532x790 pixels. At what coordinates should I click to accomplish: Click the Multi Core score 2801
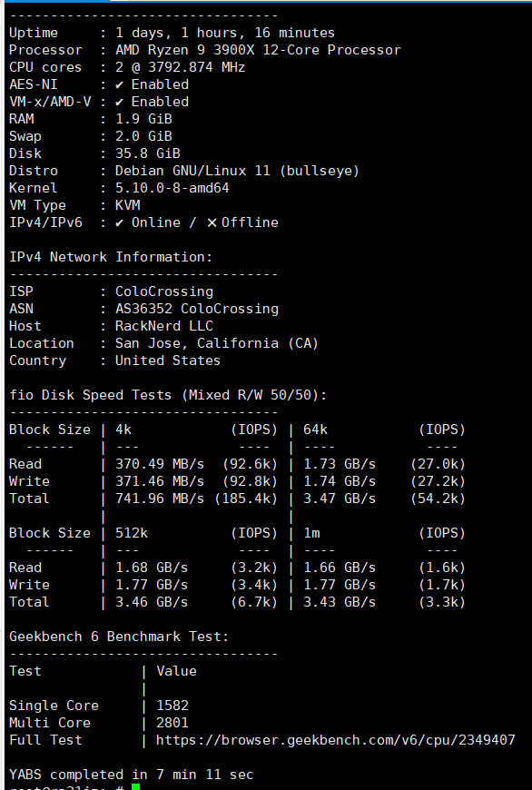pyautogui.click(x=172, y=723)
